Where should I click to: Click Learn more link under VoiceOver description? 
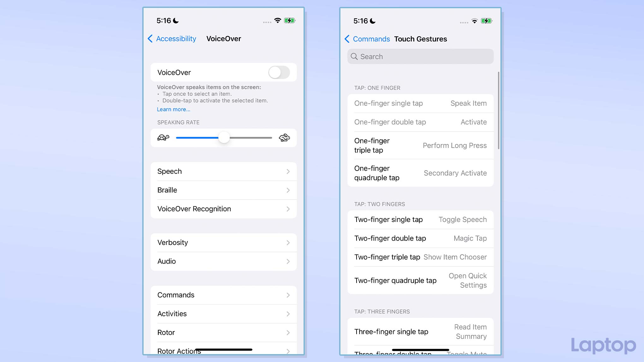pos(173,109)
